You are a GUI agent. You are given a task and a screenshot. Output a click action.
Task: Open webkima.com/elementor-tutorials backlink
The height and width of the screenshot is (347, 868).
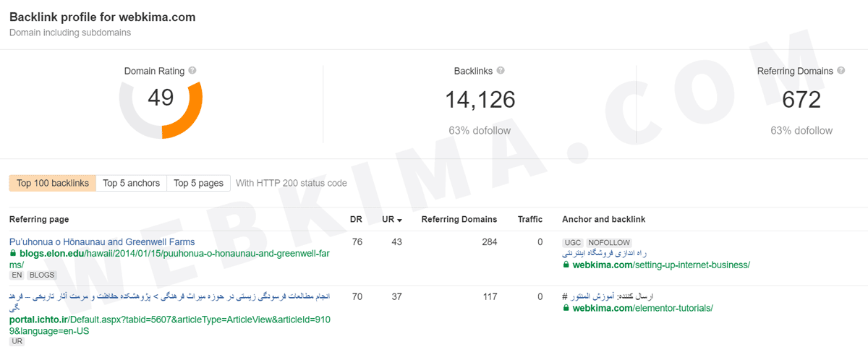tap(642, 309)
